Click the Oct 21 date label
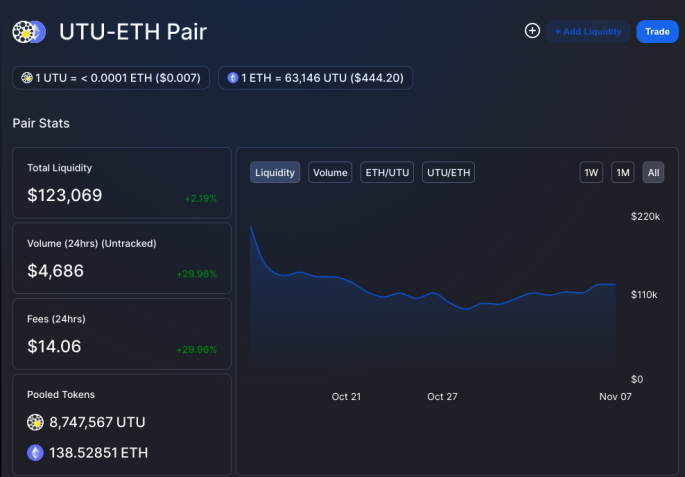The width and height of the screenshot is (685, 477). point(346,397)
